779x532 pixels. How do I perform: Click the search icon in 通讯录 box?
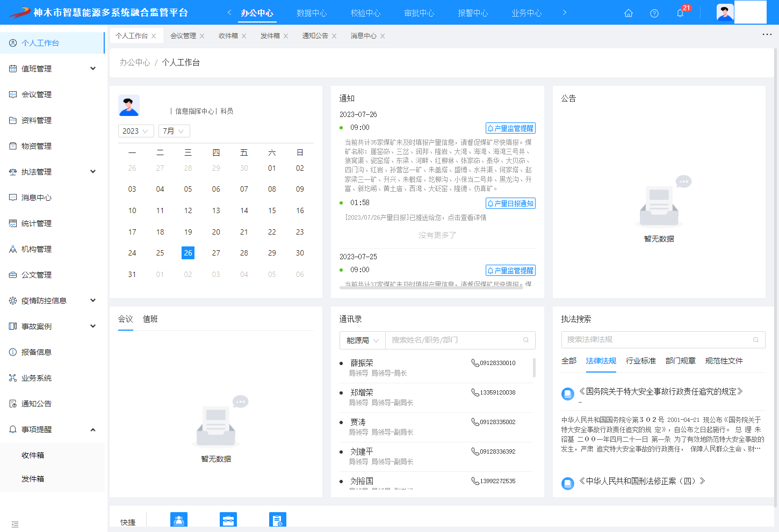tap(526, 340)
